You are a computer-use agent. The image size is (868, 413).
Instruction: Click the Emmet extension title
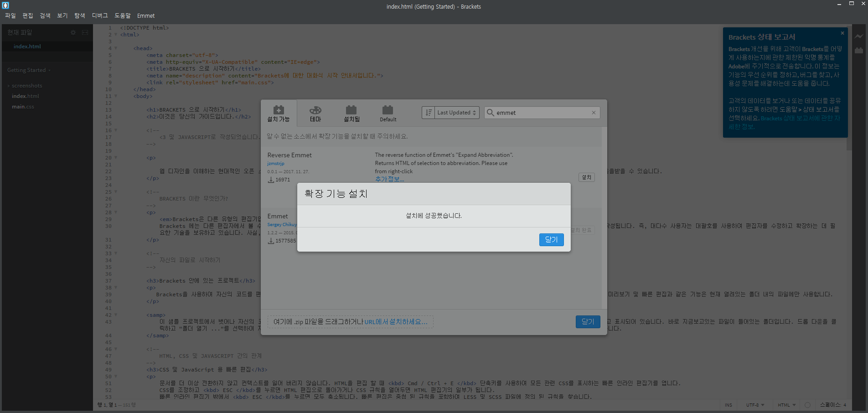(278, 216)
